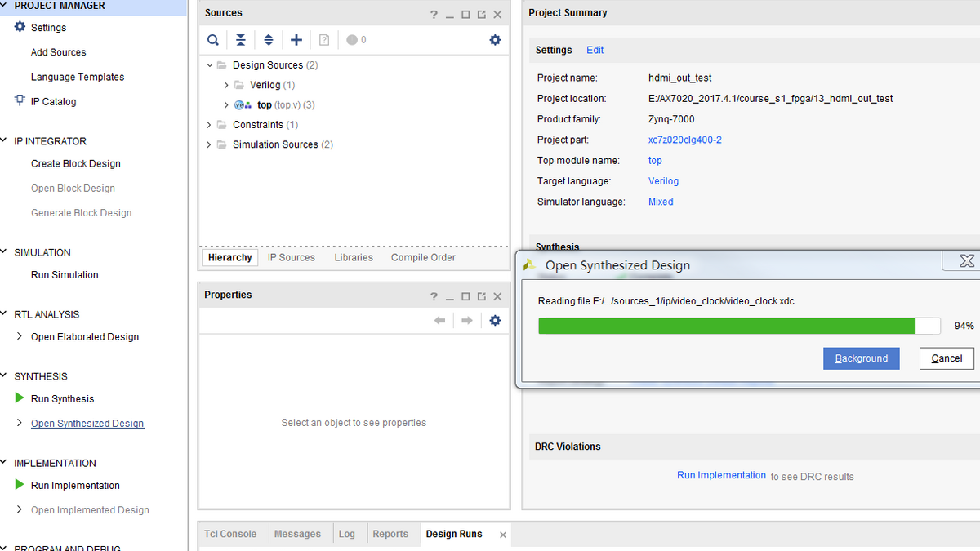Click the green loading progress bar
Viewport: 980px width, 551px height.
[727, 327]
